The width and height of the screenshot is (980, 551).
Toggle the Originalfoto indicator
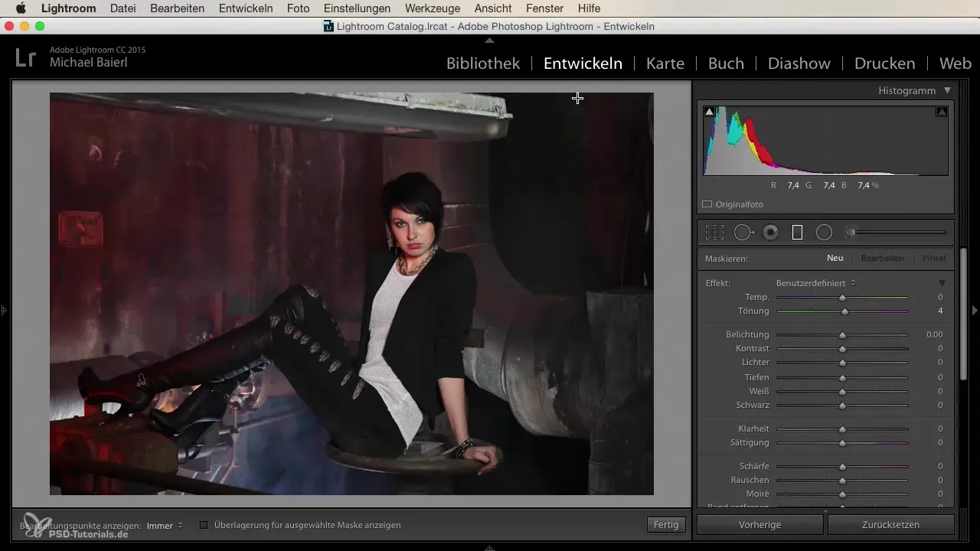pyautogui.click(x=707, y=204)
